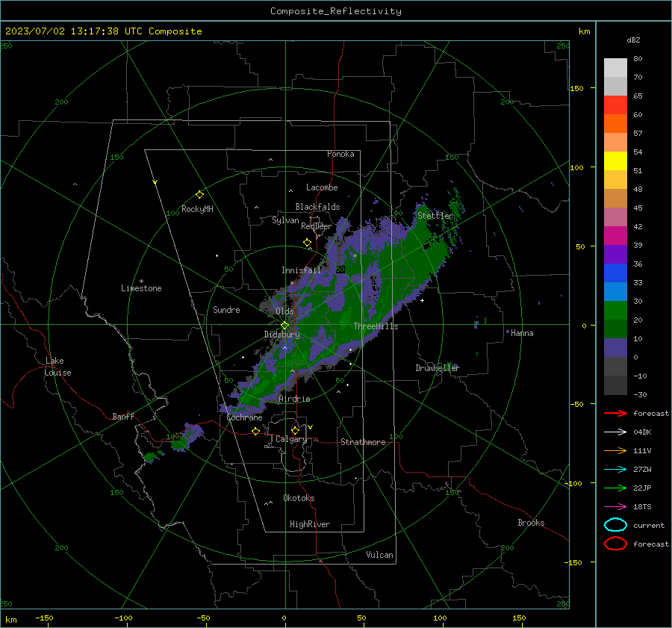Click the Drumheller town label

pos(438,368)
